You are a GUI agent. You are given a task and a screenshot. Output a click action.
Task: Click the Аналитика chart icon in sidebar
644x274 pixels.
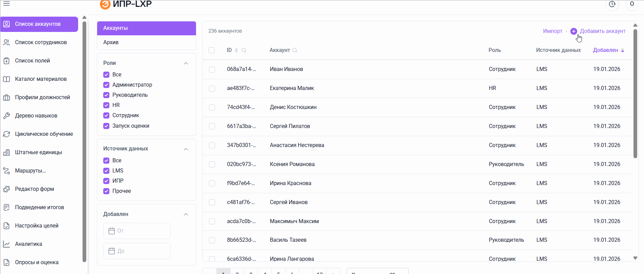pos(6,244)
